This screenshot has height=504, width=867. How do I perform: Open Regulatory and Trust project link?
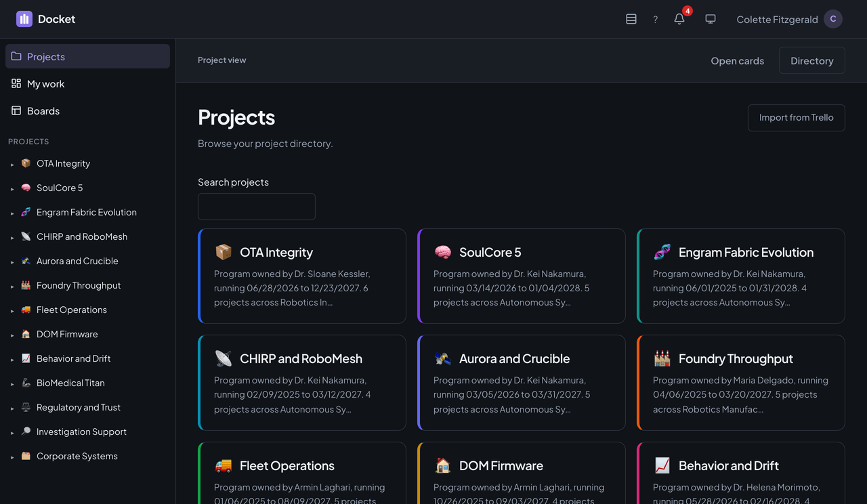point(79,407)
